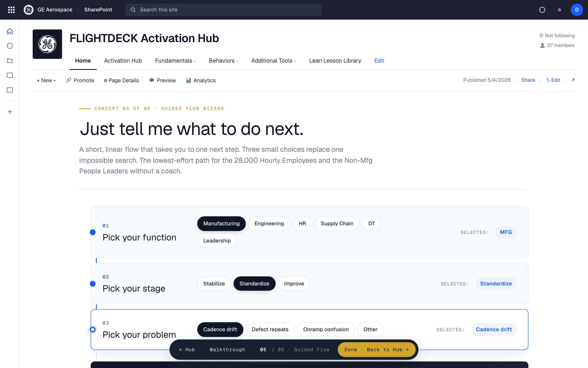Open the New dropdown menu
The image size is (588, 368).
pyautogui.click(x=46, y=80)
